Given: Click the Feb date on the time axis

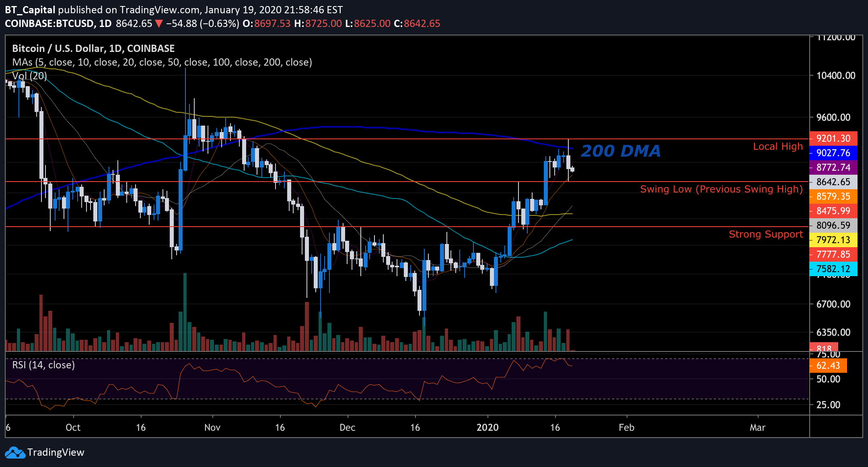Looking at the screenshot, I should (627, 428).
